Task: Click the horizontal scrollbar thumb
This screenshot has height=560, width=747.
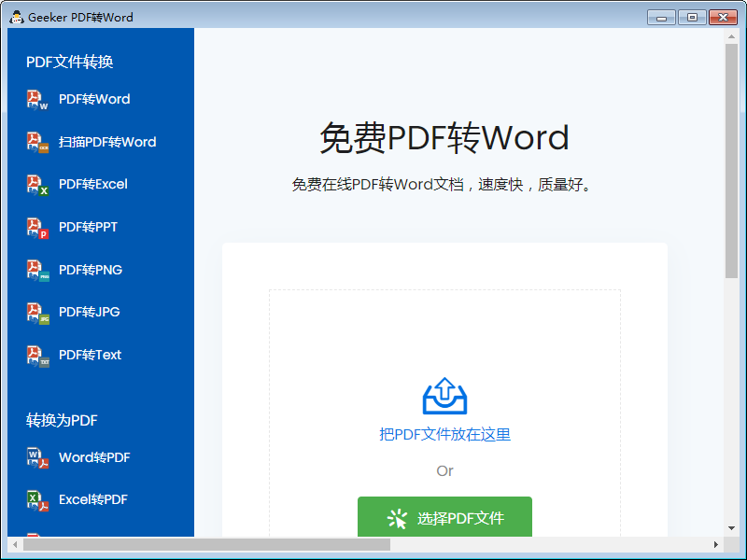Action: click(x=206, y=544)
